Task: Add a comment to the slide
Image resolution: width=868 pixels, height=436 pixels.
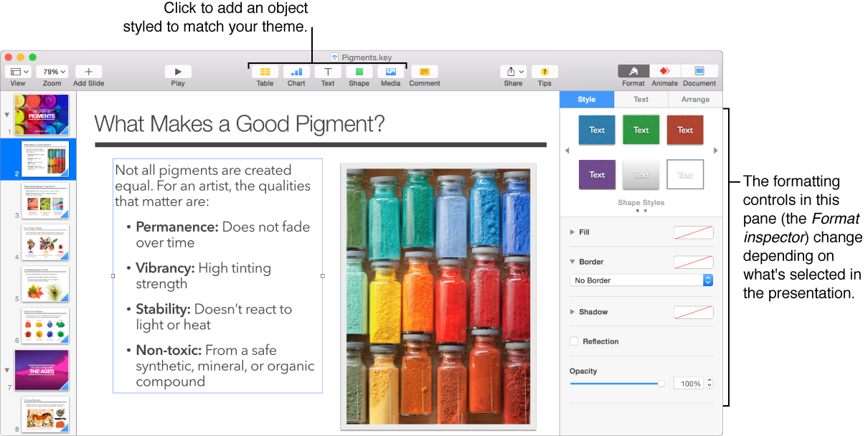Action: (x=425, y=72)
